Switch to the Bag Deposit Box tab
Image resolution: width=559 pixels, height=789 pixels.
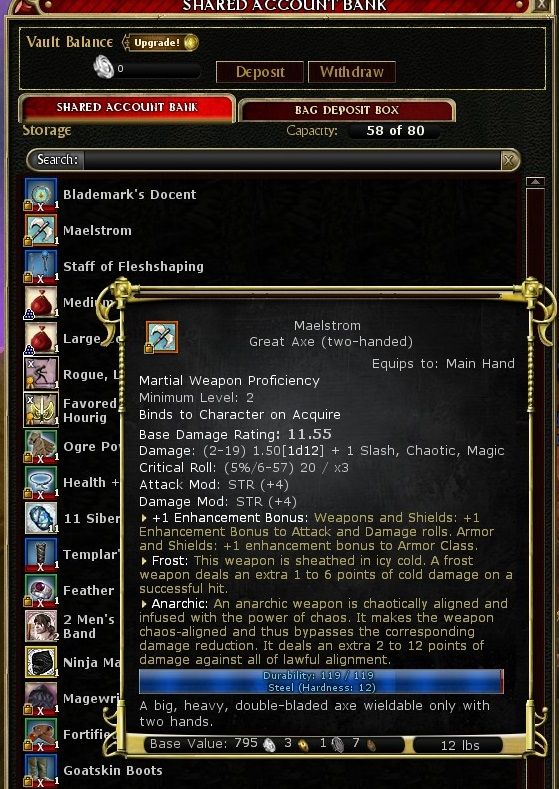coord(347,110)
